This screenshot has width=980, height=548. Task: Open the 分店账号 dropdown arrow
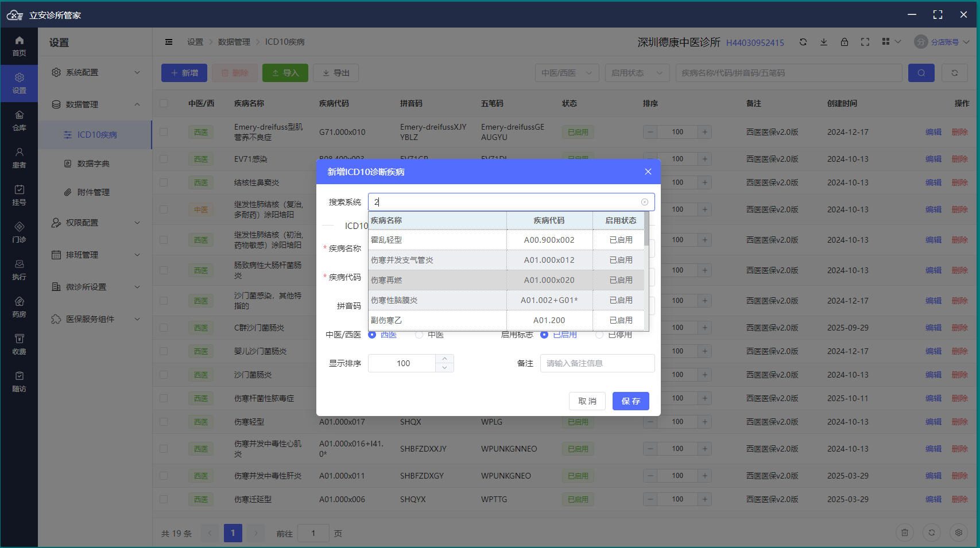tap(966, 42)
